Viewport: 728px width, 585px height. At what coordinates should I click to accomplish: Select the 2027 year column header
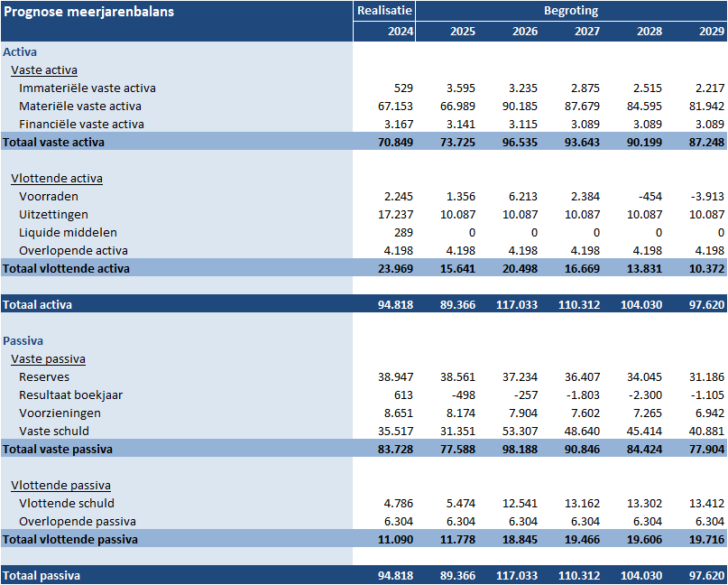pyautogui.click(x=586, y=32)
